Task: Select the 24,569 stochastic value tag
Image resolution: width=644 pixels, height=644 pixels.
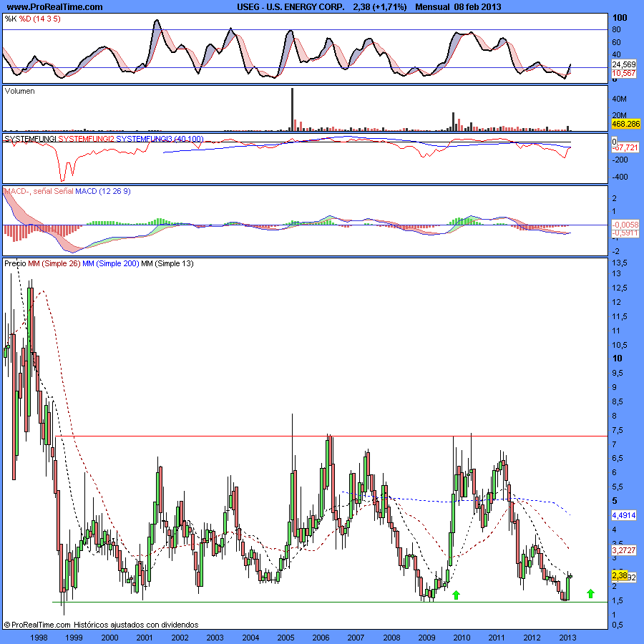Action: tap(623, 64)
